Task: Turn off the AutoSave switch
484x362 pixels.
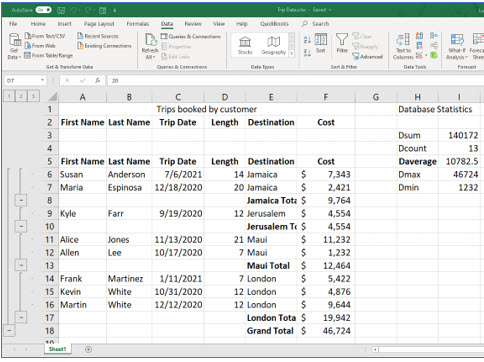Action: point(44,10)
